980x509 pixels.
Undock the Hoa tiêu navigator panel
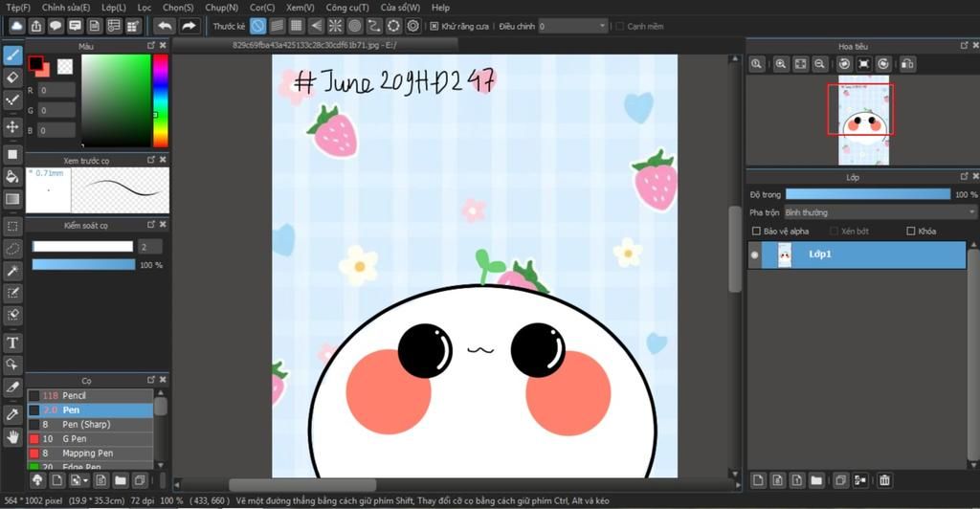click(965, 46)
